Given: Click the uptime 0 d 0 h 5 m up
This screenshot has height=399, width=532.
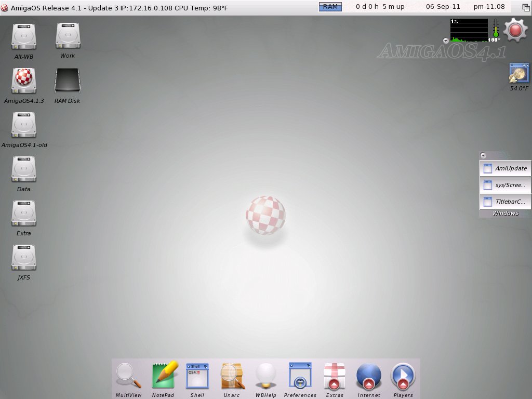Looking at the screenshot, I should [380, 7].
